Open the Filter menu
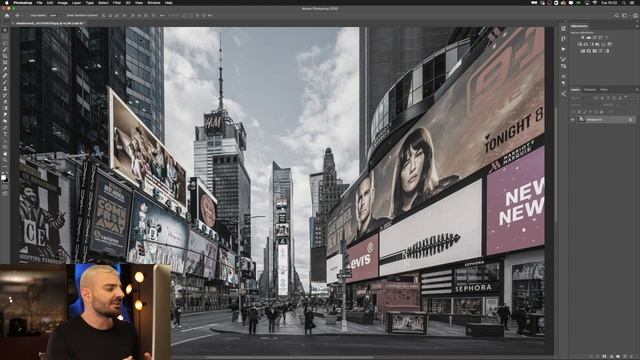The image size is (640, 360). click(x=117, y=2)
